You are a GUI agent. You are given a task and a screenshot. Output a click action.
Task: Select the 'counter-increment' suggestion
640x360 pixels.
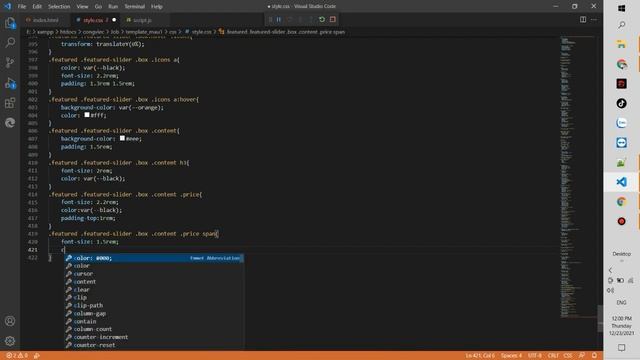click(154, 337)
